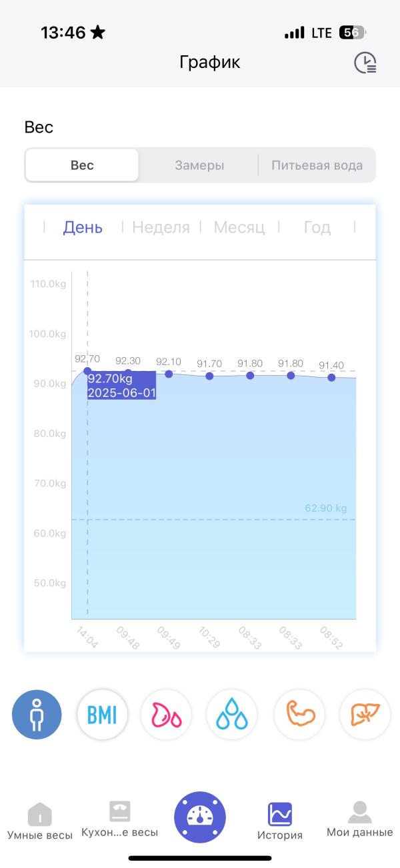Select the orange muscle arm icon
The image size is (400, 868).
[x=299, y=715]
